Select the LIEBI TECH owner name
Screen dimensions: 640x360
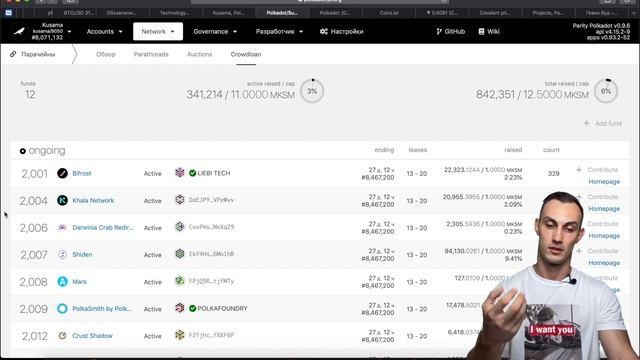214,173
